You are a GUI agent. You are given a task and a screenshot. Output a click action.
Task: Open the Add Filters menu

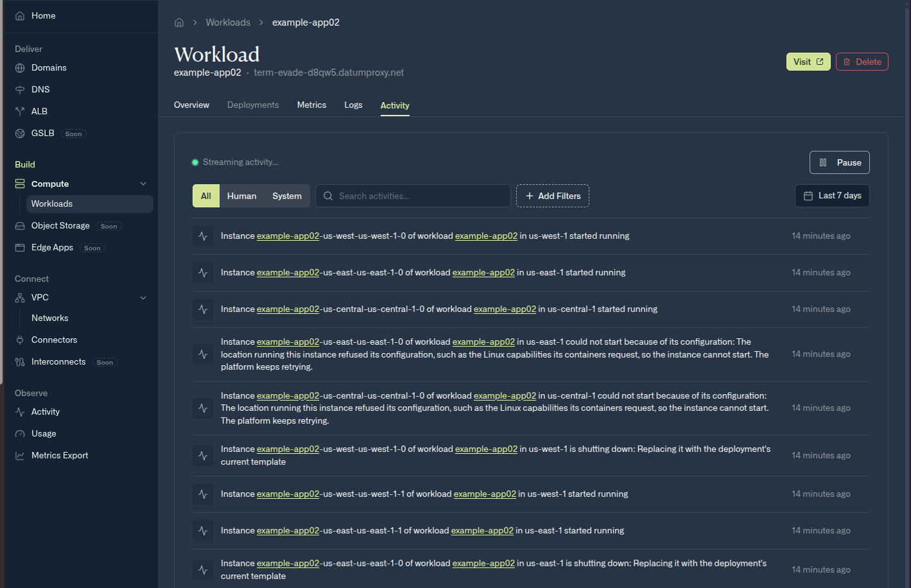553,196
